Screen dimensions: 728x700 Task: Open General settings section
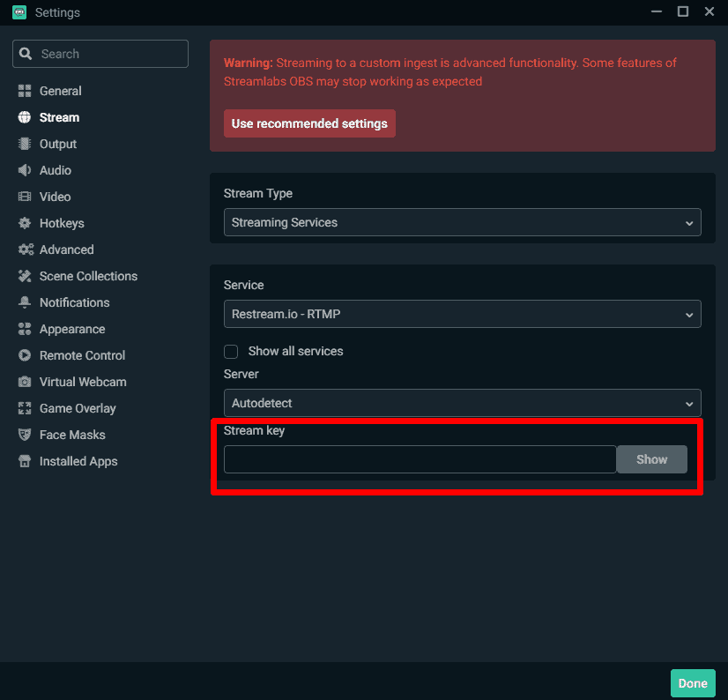pos(60,91)
